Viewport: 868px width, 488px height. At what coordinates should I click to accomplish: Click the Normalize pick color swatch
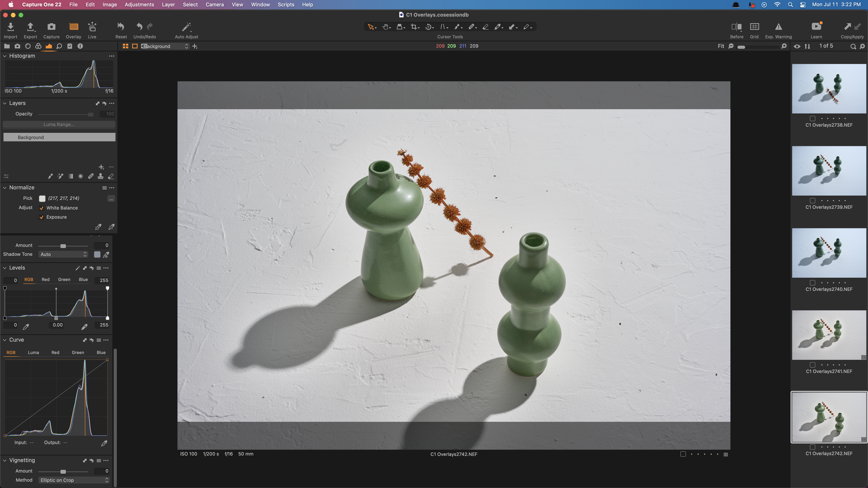[42, 199]
